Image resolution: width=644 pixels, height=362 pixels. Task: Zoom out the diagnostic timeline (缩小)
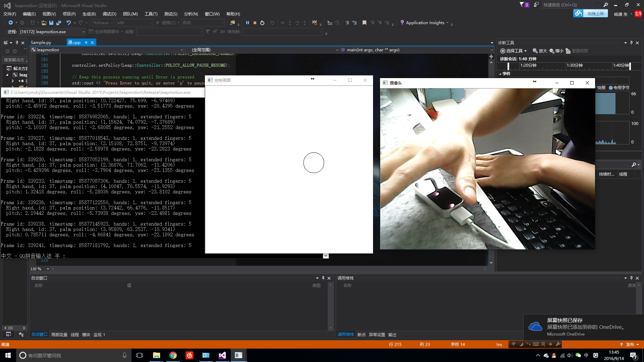click(556, 51)
